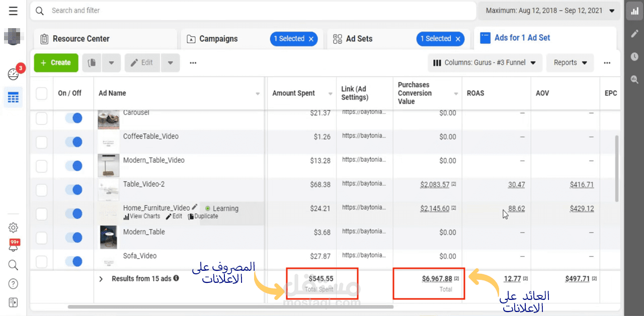644x316 pixels.
Task: Open Help via the question mark icon
Action: 13,283
